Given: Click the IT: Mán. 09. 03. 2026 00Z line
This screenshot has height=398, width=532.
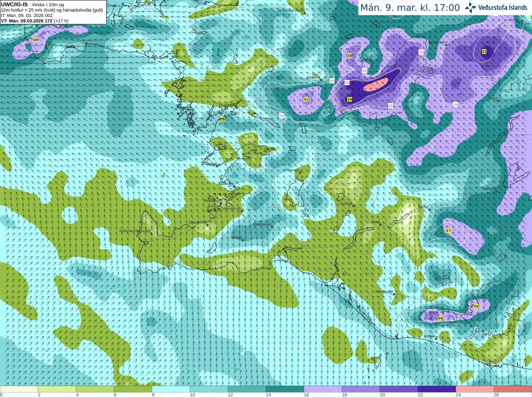Looking at the screenshot, I should point(27,15).
